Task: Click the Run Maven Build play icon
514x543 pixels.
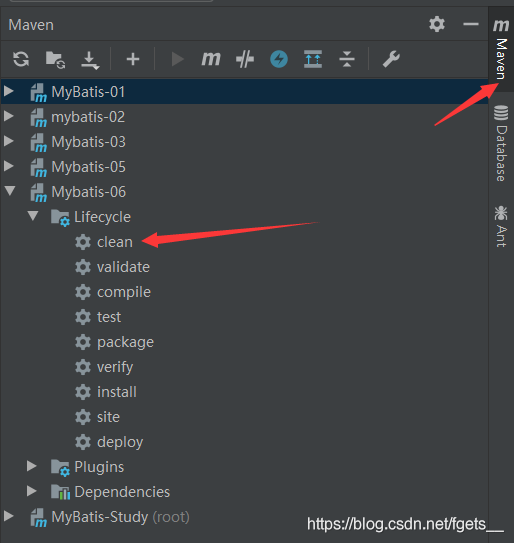Action: click(x=178, y=59)
